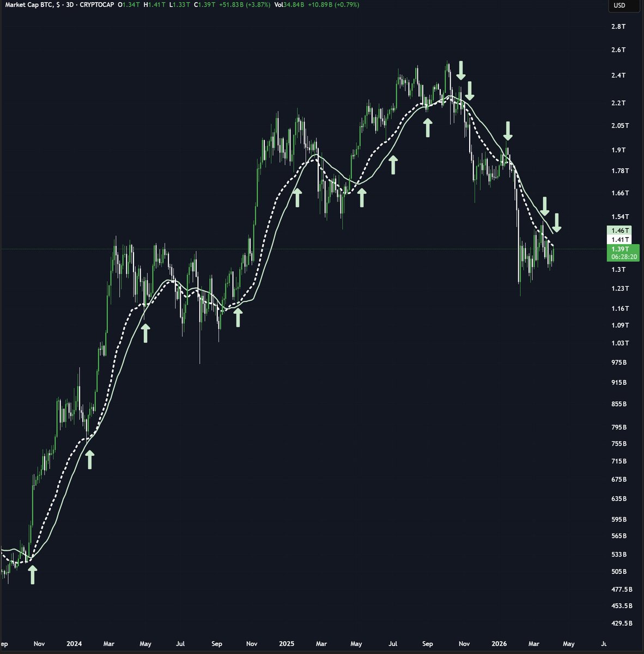Click the 2.4T price axis label
Image resolution: width=644 pixels, height=654 pixels.
[618, 75]
